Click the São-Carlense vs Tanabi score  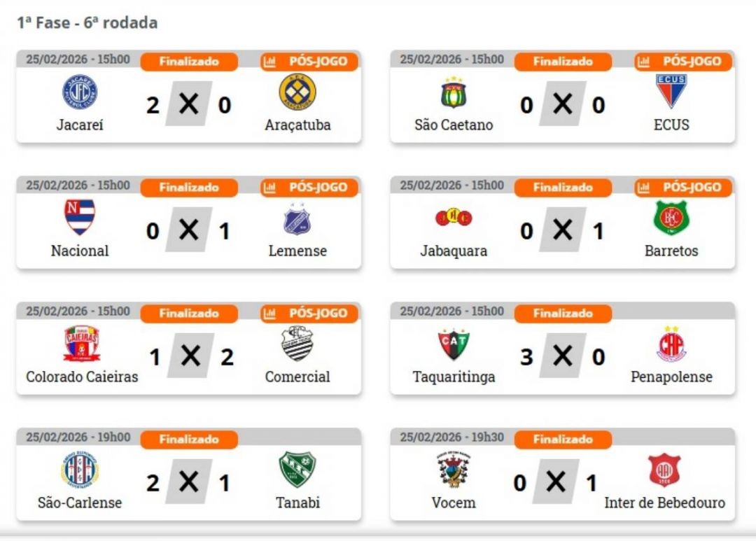click(188, 483)
